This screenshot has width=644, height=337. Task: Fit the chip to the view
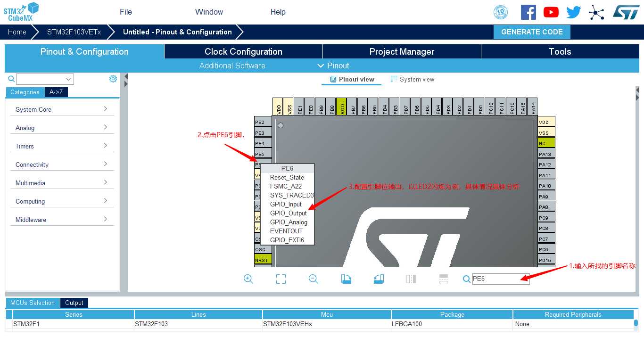click(281, 279)
